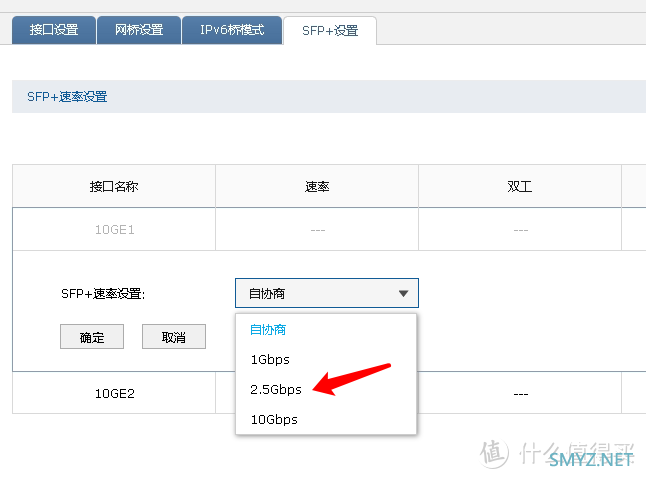This screenshot has height=479, width=646.
Task: Click the SFP+速率设置 section heading
Action: coord(67,97)
